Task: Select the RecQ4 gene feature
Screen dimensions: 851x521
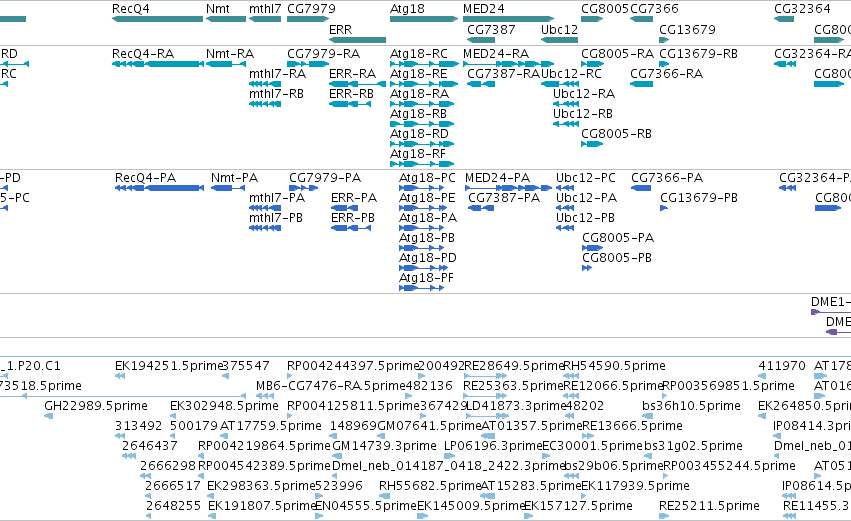Action: coord(157,19)
